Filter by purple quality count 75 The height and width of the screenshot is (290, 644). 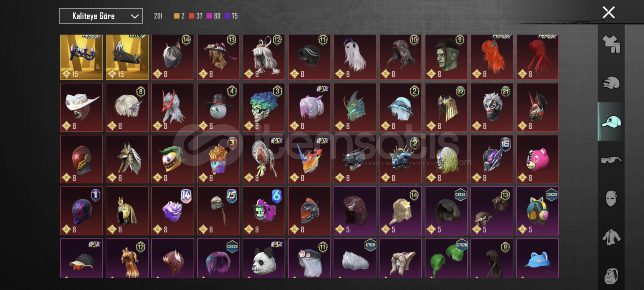(x=231, y=16)
